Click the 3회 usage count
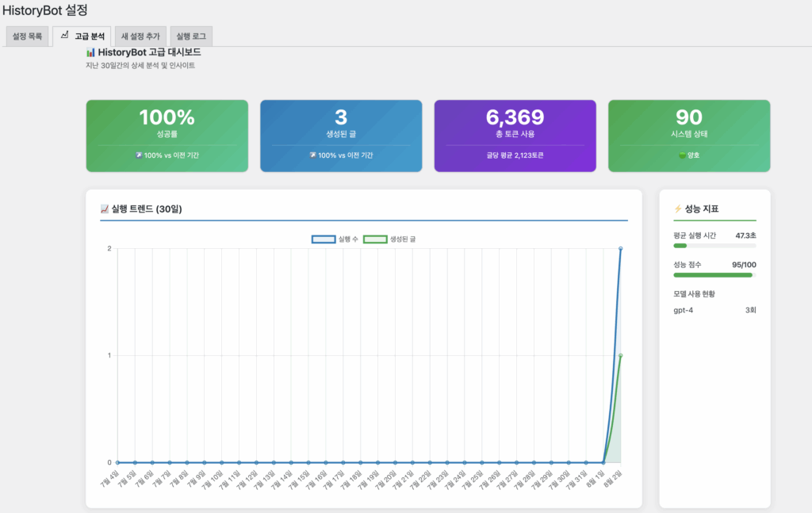The height and width of the screenshot is (513, 812). [751, 310]
